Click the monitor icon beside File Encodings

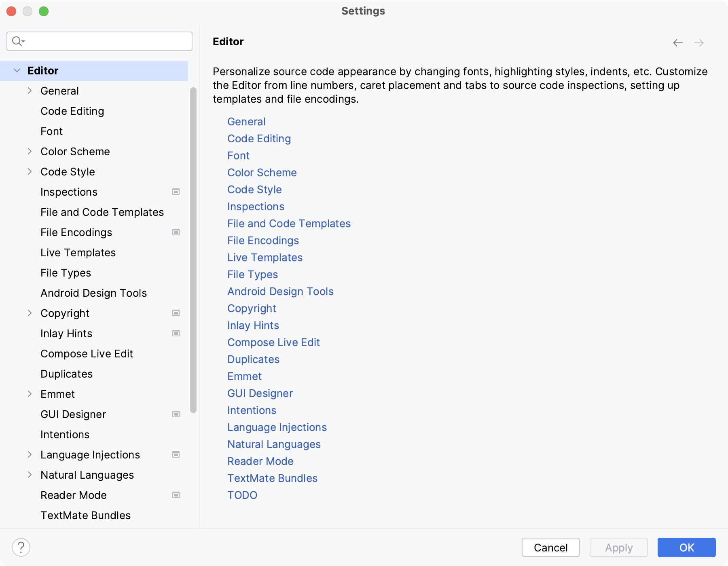176,232
